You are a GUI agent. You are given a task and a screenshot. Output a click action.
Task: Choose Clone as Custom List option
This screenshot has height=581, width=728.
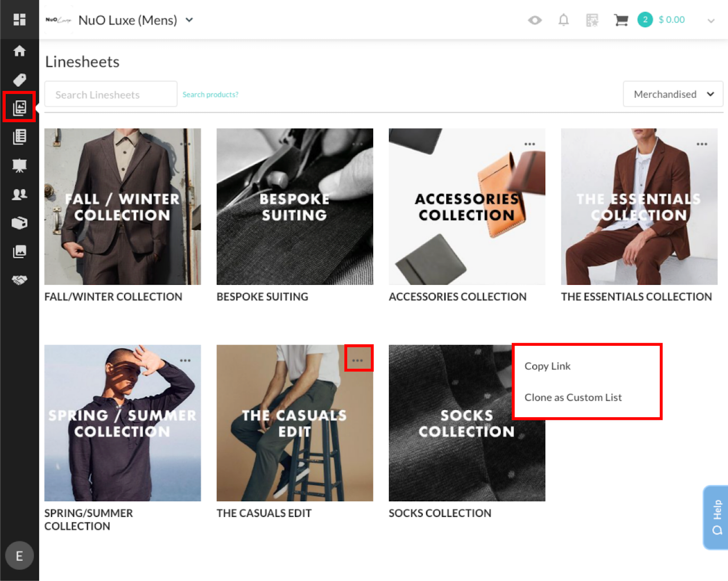pyautogui.click(x=573, y=397)
